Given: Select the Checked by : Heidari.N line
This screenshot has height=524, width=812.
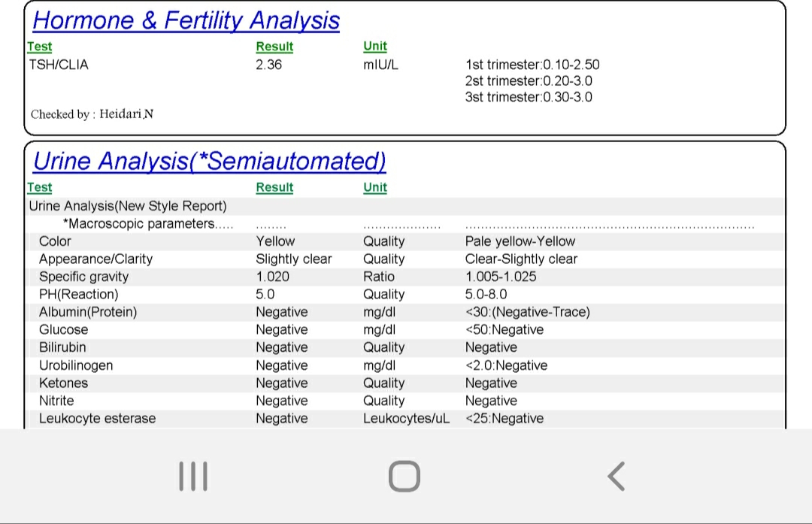Looking at the screenshot, I should pos(92,114).
